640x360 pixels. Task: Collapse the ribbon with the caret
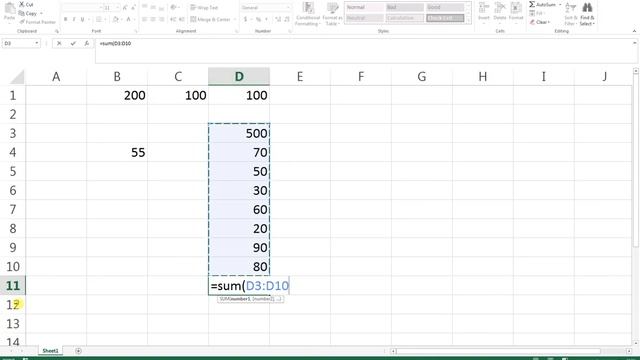[634, 31]
